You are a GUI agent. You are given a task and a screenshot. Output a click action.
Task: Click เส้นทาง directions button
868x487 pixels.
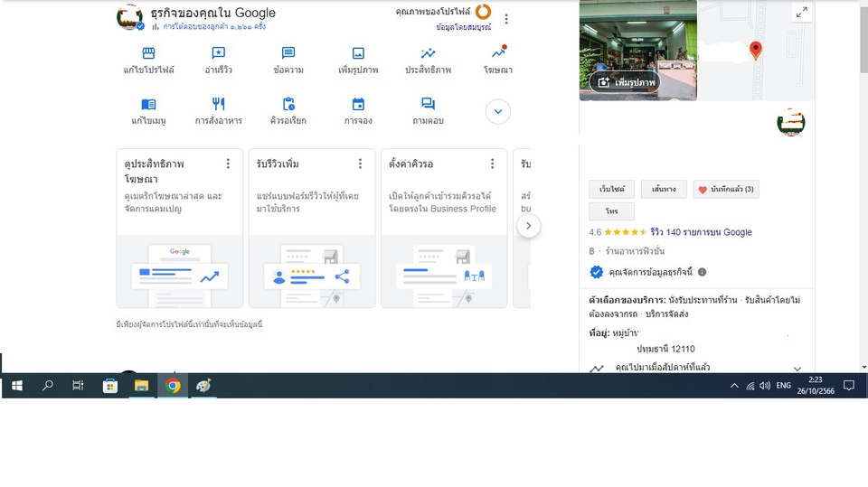pyautogui.click(x=664, y=189)
